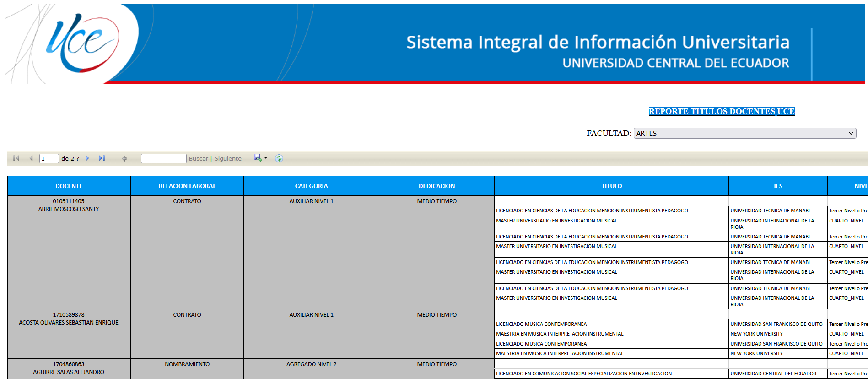
Task: Go to first page of report
Action: tap(16, 158)
